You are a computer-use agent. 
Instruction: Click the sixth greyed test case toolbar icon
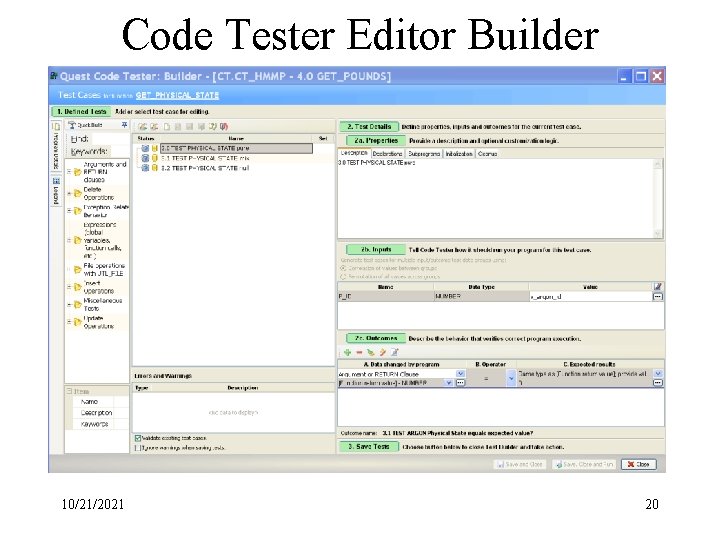[201, 126]
